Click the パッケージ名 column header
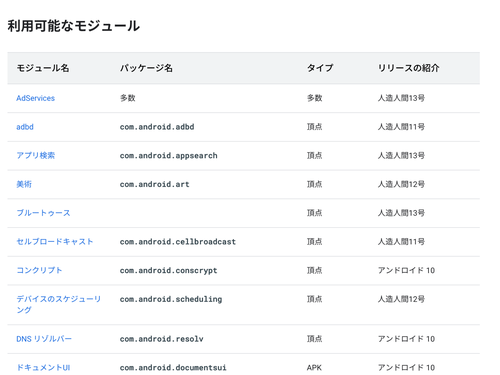 (x=146, y=68)
